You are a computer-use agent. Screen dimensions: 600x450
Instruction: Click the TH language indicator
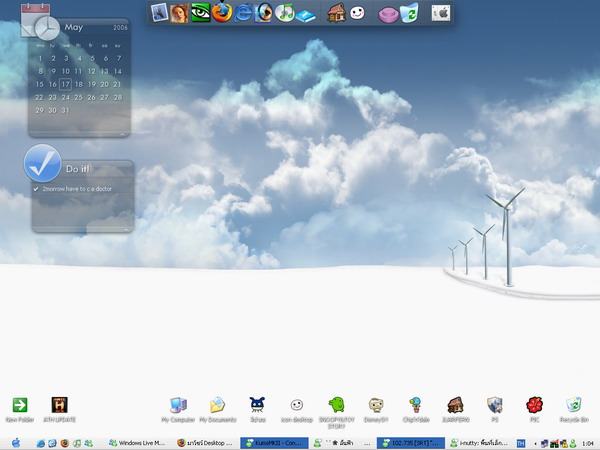click(x=520, y=443)
